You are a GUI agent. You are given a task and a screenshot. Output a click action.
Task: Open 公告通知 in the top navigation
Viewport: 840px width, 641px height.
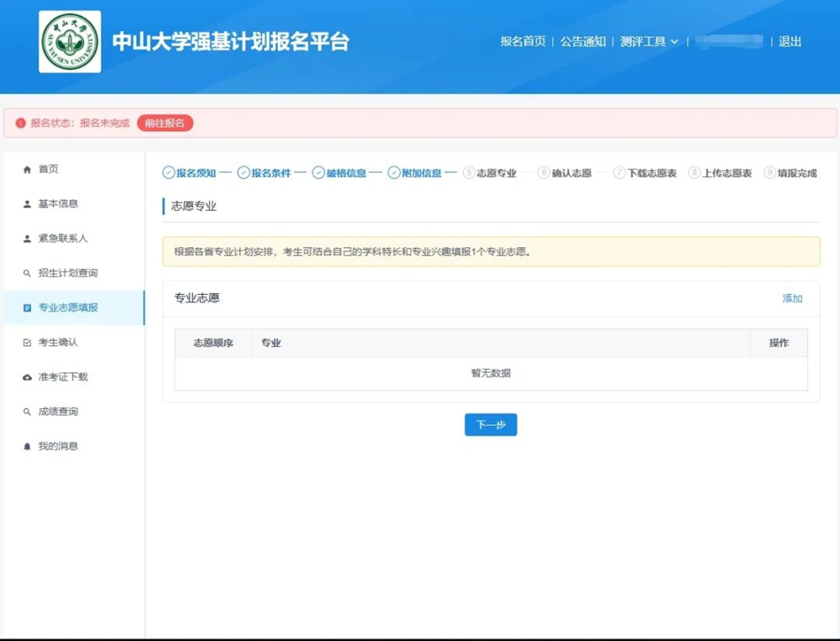(x=583, y=42)
